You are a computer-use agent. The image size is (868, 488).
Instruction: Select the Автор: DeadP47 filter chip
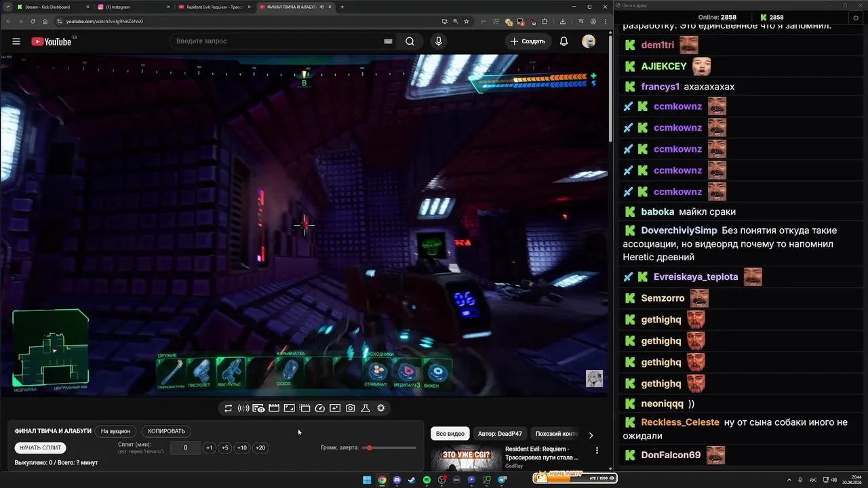pos(500,434)
